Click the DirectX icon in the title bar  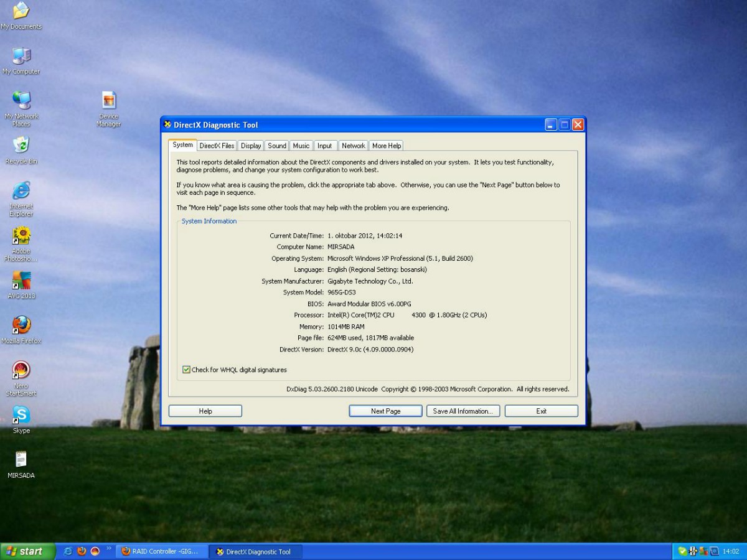pos(167,124)
